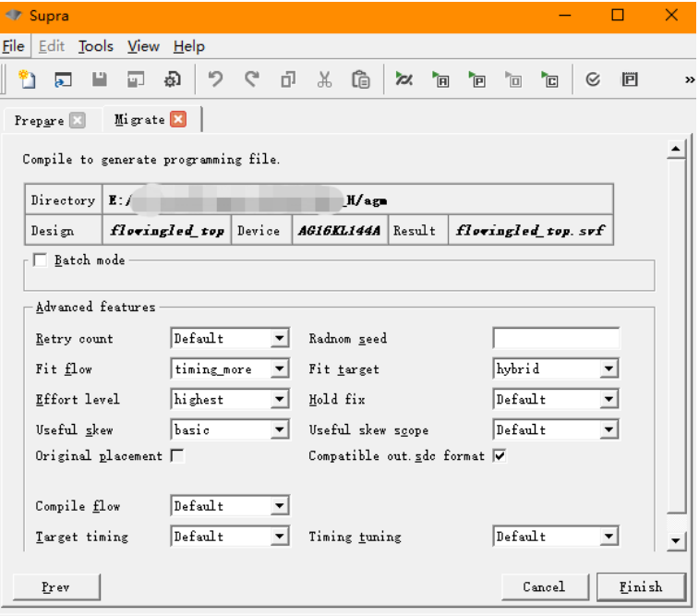This screenshot has height=616, width=699.
Task: Open the Effort level dropdown
Action: (230, 399)
